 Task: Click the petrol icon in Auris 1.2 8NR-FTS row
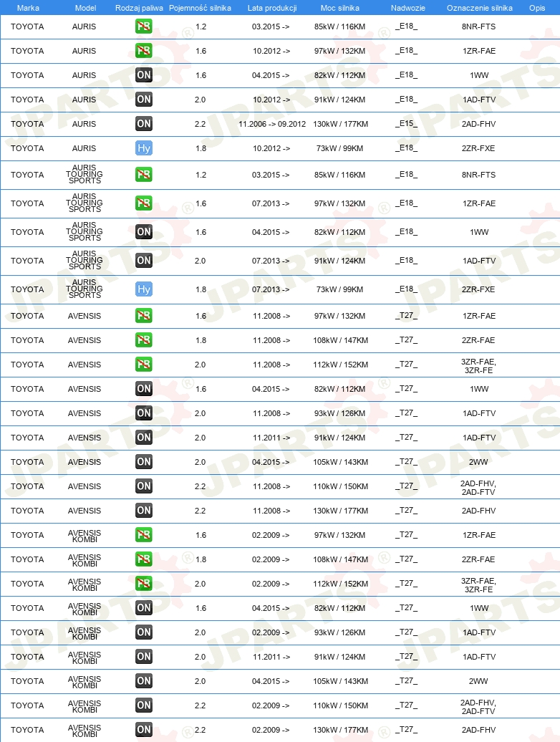[144, 26]
